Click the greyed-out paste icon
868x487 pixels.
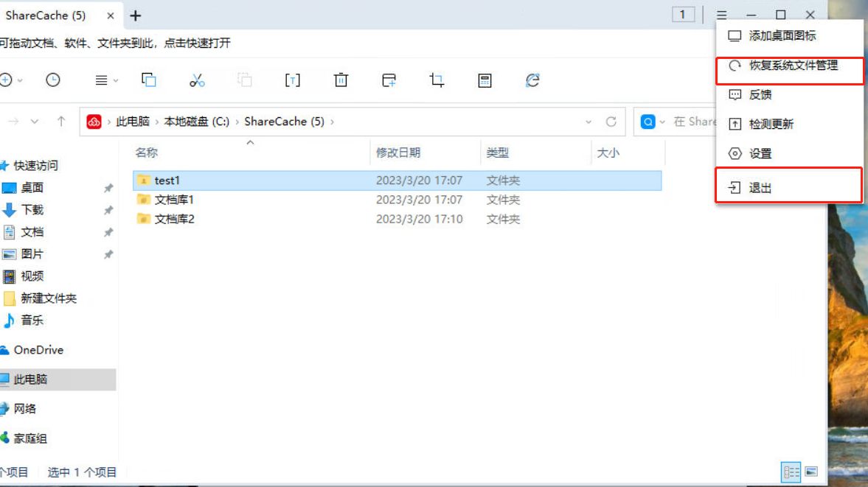pyautogui.click(x=245, y=80)
